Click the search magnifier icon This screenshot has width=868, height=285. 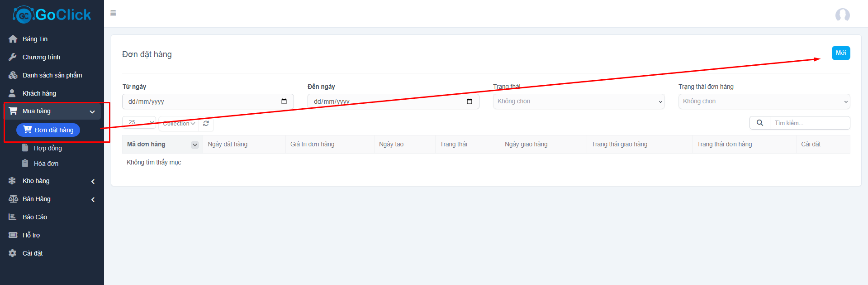760,123
